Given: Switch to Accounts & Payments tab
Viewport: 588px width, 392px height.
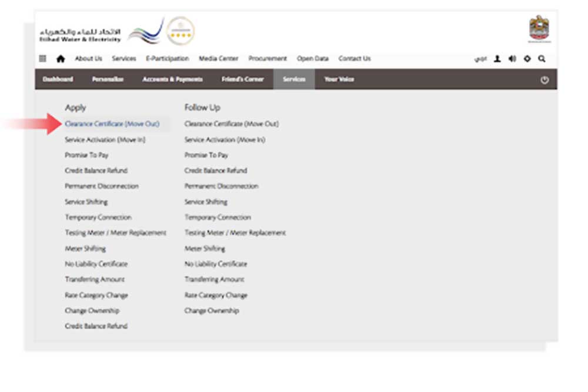Looking at the screenshot, I should point(172,79).
